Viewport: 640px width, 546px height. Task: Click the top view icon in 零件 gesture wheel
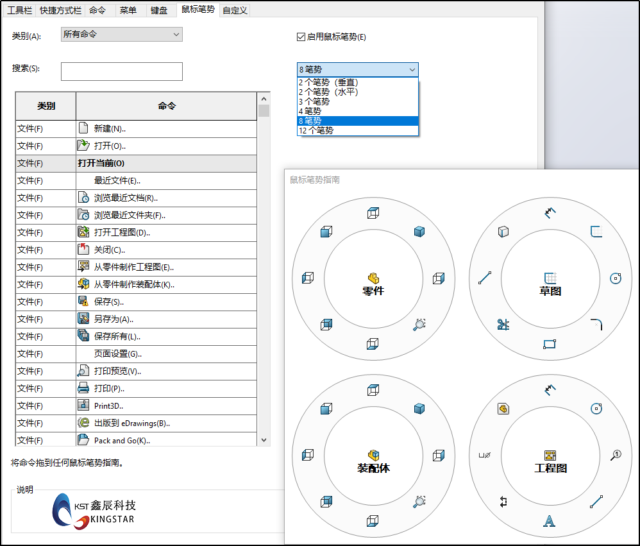click(373, 213)
